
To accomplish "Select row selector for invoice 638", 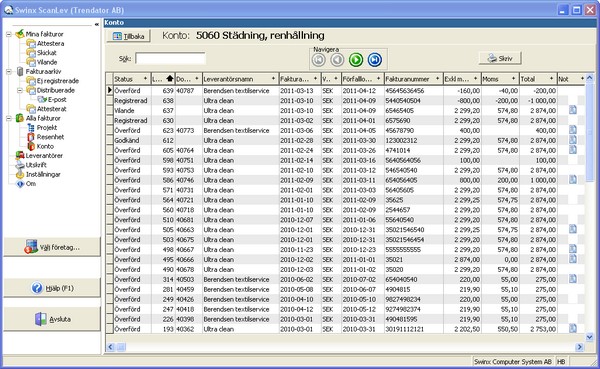I will tap(109, 101).
